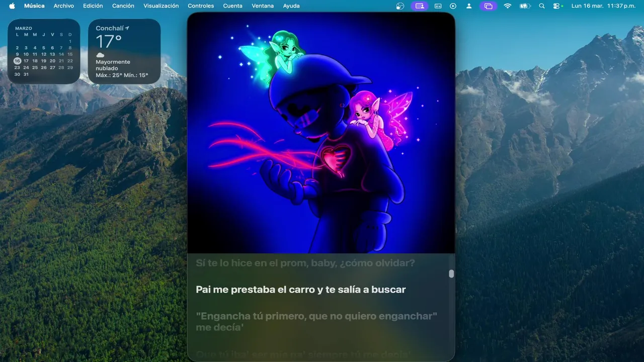Click the date and time clock

(604, 6)
